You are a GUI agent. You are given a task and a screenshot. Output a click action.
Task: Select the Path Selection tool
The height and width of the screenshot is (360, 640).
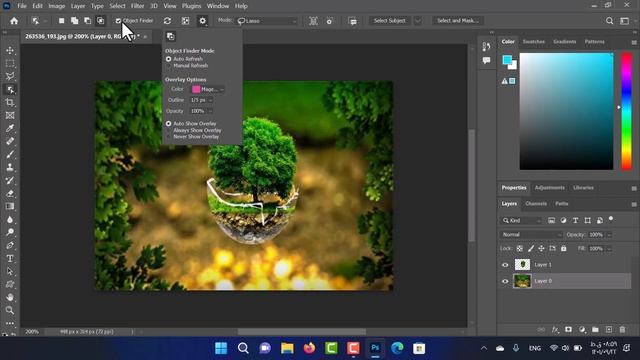[10, 271]
